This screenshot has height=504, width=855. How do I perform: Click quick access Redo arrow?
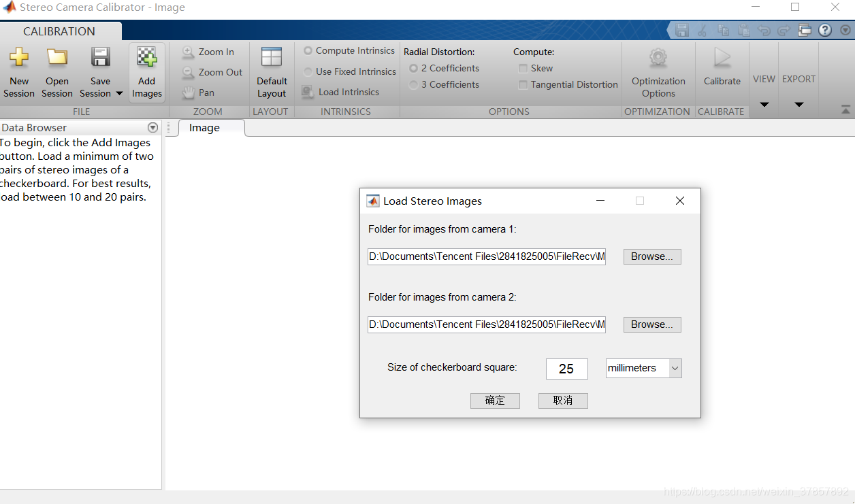[784, 30]
